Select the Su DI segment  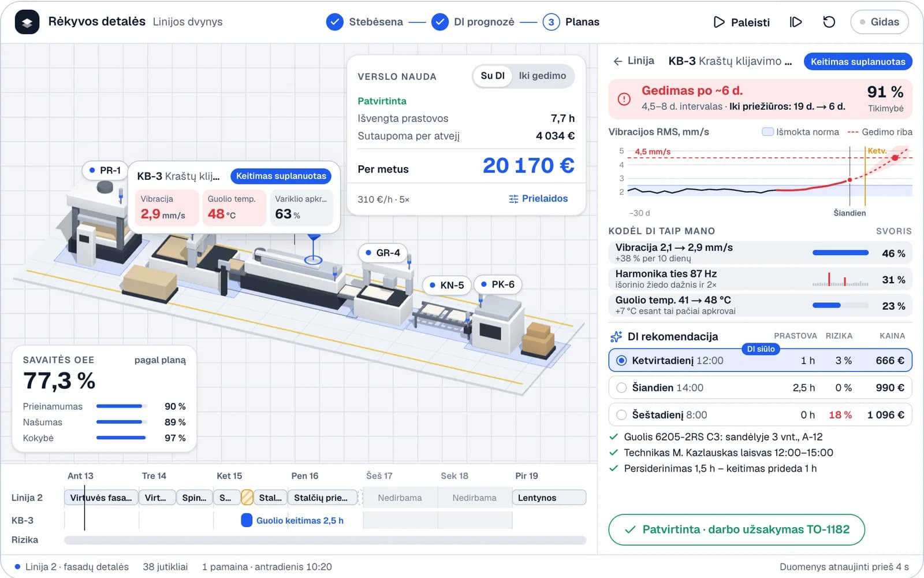(493, 76)
